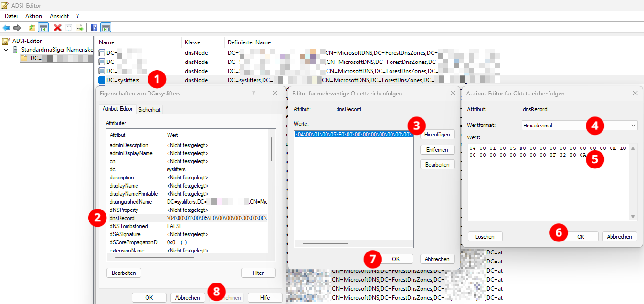Screen dimensions: 644x304
Task: Click Abbrechen in the Eigenschaften dialog
Action: pos(188,297)
